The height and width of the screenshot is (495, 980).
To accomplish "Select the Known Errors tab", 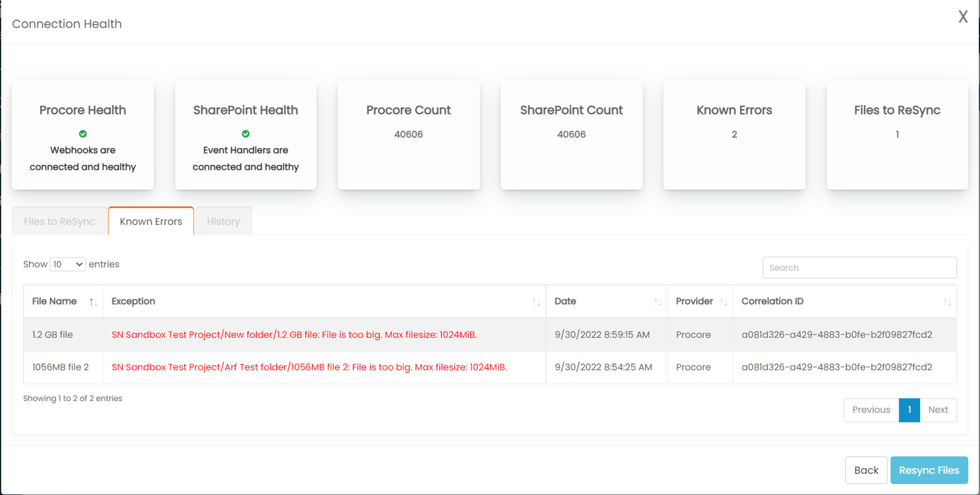I will (x=150, y=221).
